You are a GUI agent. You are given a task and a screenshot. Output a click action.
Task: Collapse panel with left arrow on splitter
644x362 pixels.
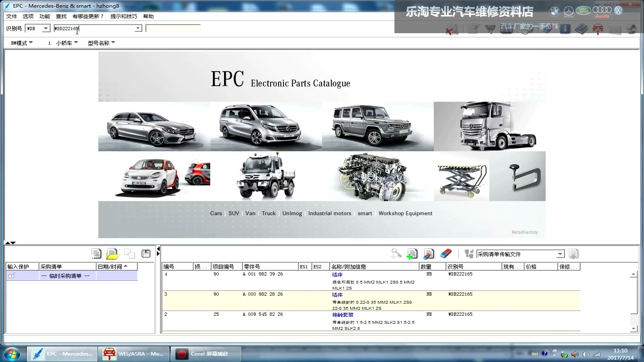158,249
